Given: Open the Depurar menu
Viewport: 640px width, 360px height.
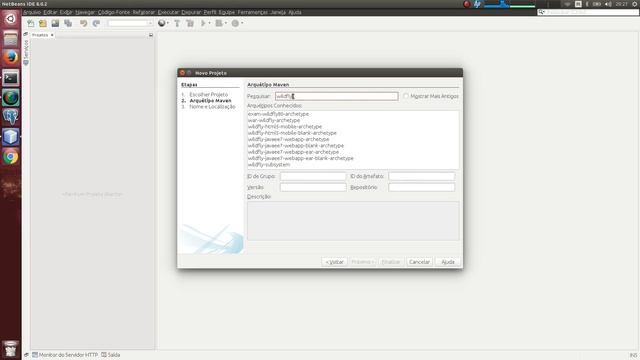Looking at the screenshot, I should point(191,12).
